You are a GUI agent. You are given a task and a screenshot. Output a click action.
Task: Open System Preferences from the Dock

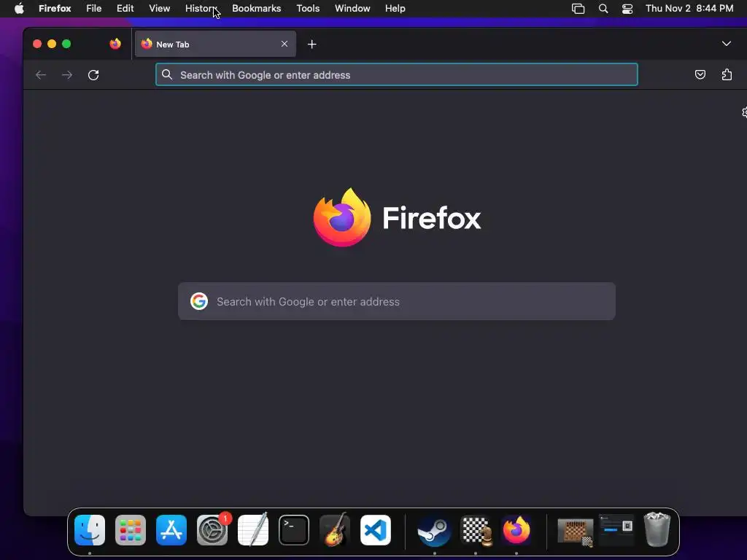pos(212,530)
